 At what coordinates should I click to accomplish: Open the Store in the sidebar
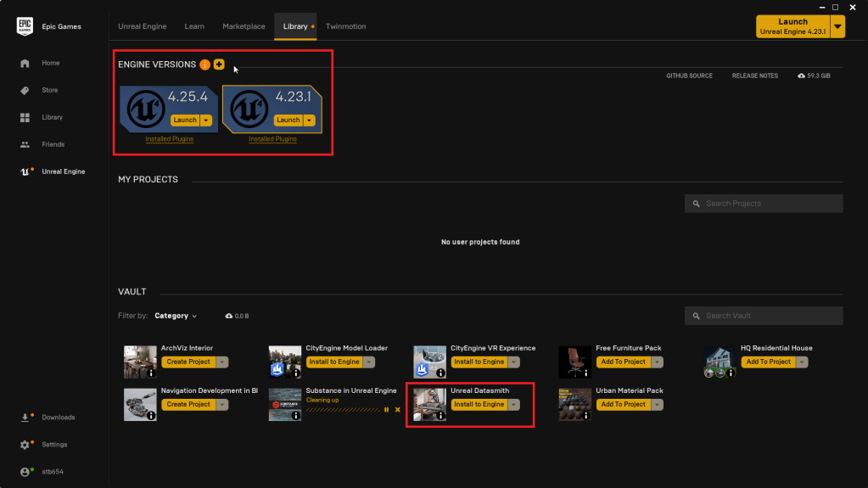pos(49,90)
